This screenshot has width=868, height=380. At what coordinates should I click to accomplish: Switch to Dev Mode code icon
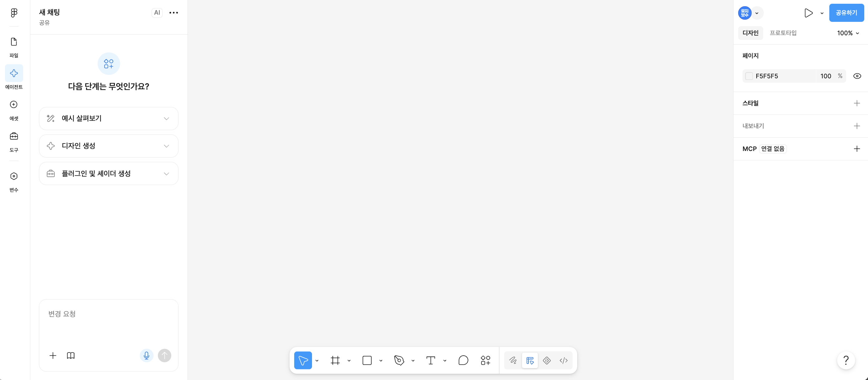[563, 360]
